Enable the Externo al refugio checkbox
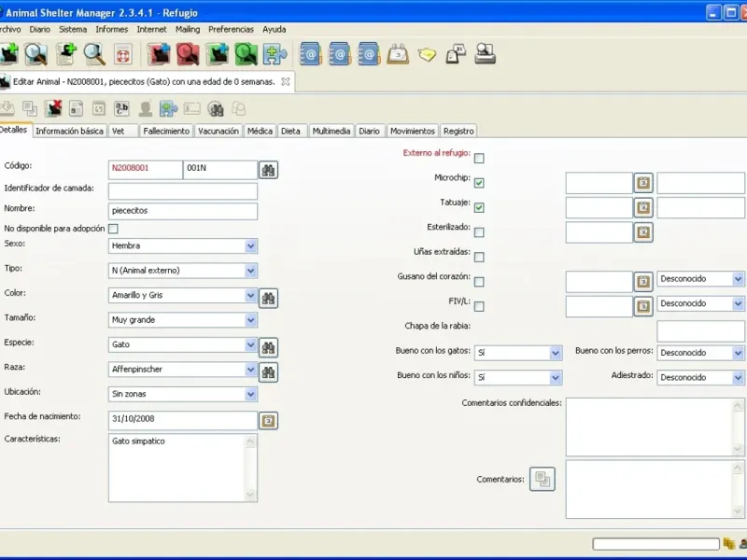747x560 pixels. 479,158
